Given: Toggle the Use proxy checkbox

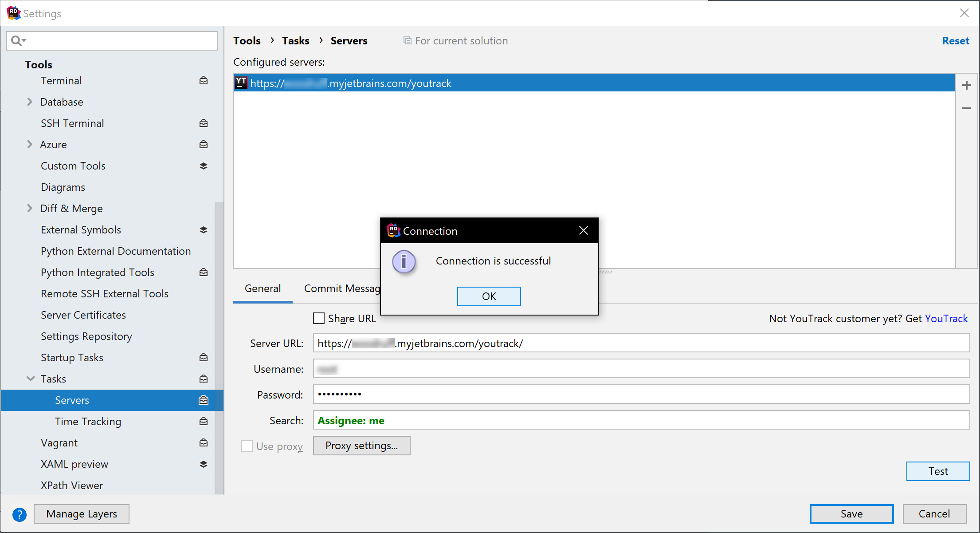Looking at the screenshot, I should click(247, 446).
